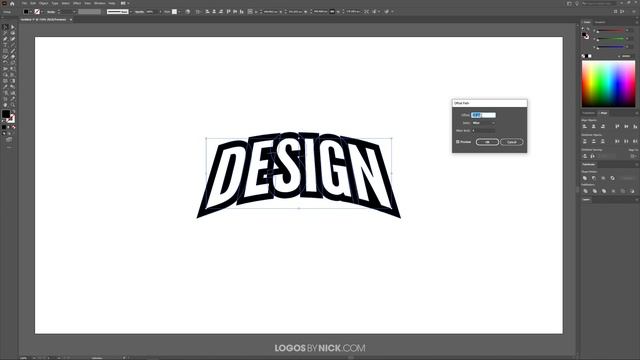
Task: Select the Zoom tool
Action: [13, 104]
